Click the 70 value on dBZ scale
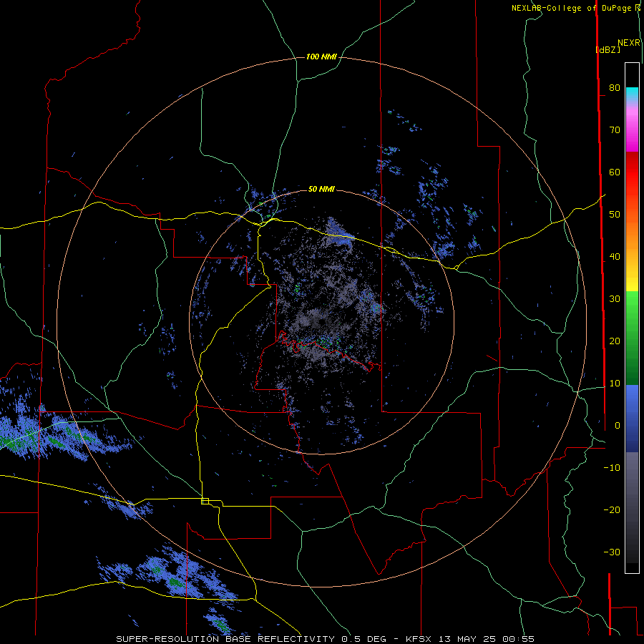The image size is (644, 644). (615, 130)
